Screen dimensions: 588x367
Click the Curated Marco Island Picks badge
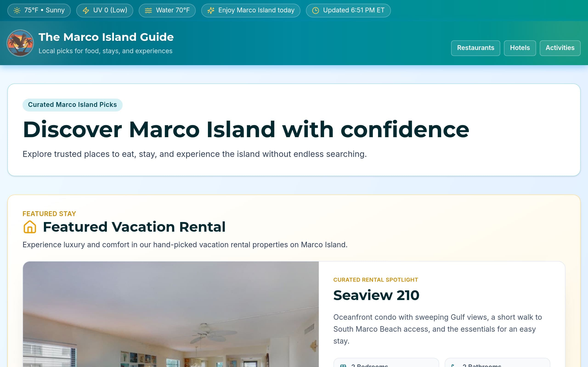tap(73, 105)
